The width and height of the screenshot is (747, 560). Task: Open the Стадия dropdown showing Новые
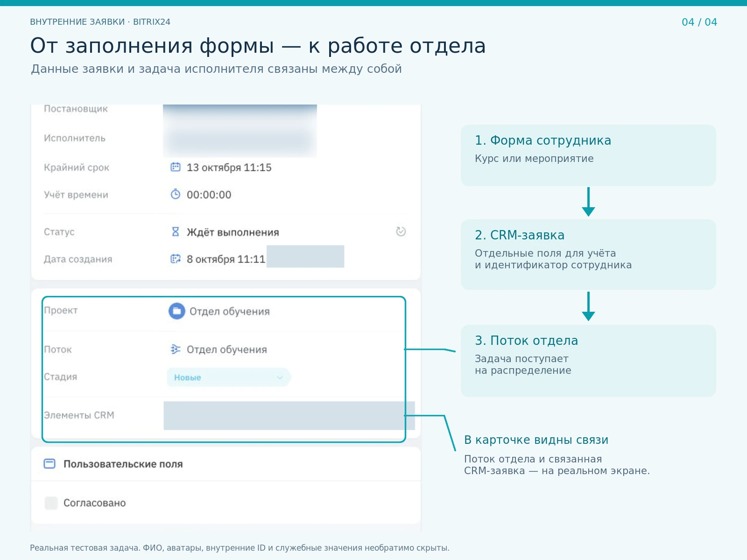pos(229,377)
